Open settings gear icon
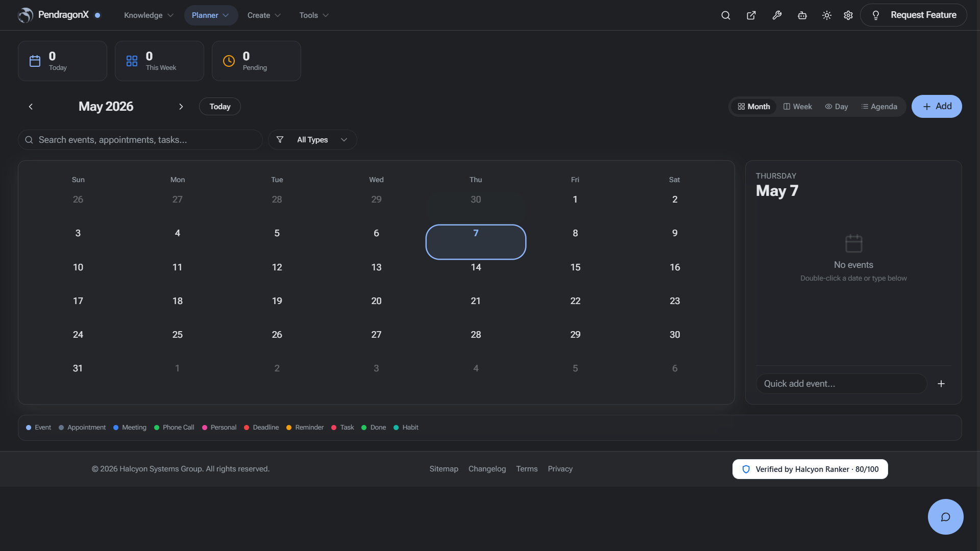This screenshot has height=551, width=980. (848, 15)
